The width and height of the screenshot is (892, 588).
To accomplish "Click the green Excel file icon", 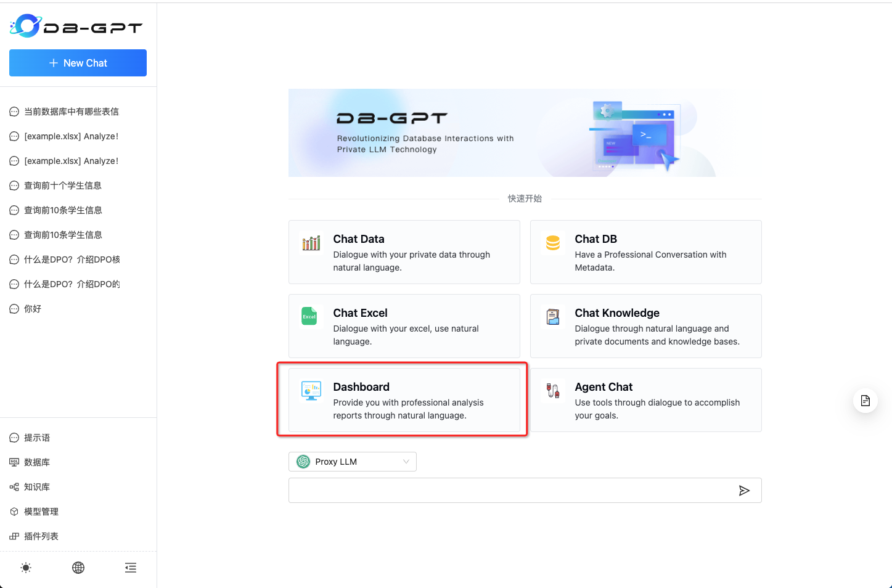I will point(309,316).
